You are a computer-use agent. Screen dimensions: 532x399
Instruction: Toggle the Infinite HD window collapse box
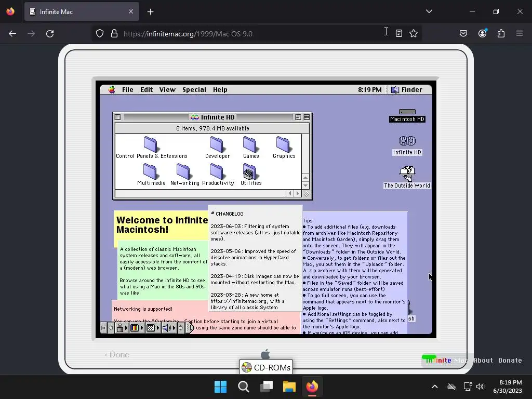(x=307, y=117)
